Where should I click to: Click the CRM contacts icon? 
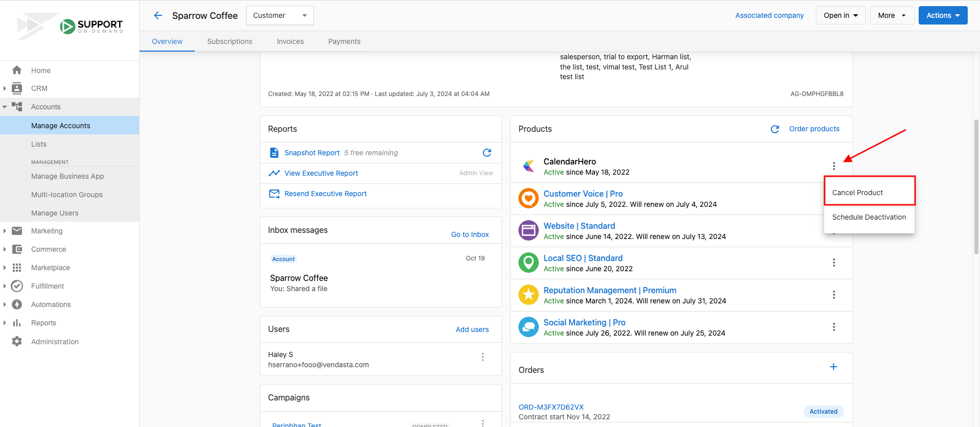click(17, 88)
